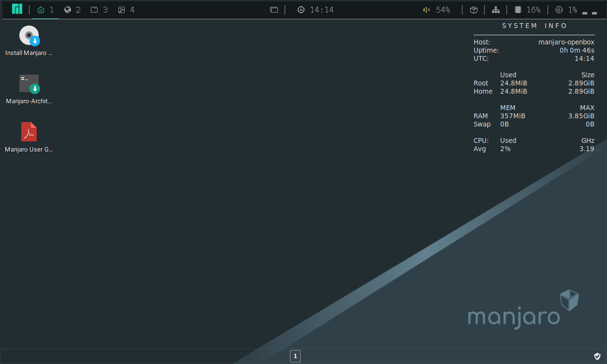Click the 16% memory usage value
607x364 pixels.
(534, 10)
